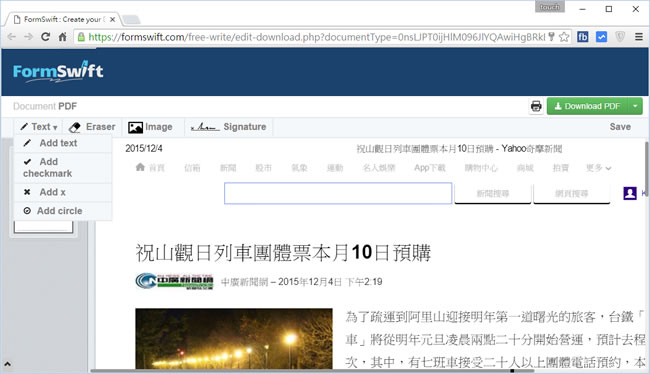650x374 pixels.
Task: Click the home icon in Yahoo nav
Action: [x=140, y=167]
